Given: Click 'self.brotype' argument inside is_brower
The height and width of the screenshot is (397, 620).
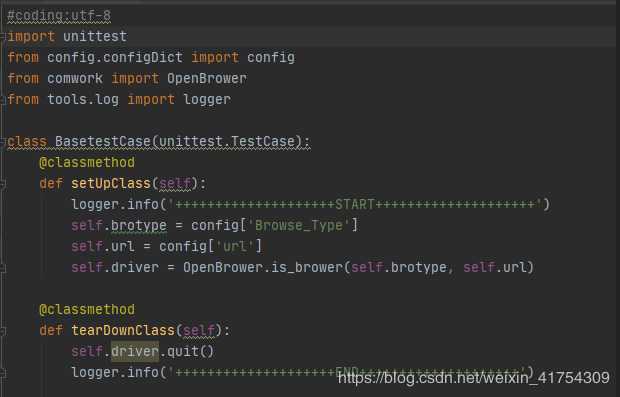Looking at the screenshot, I should [x=399, y=268].
